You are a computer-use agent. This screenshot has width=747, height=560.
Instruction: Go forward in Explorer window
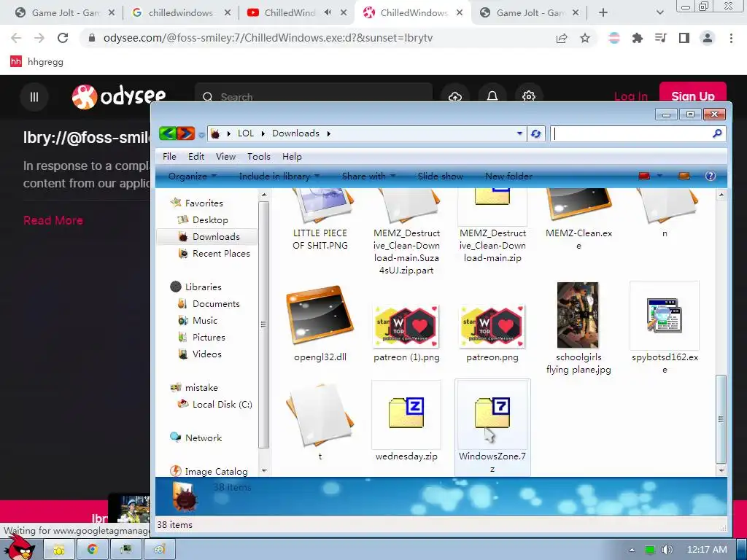click(x=186, y=133)
